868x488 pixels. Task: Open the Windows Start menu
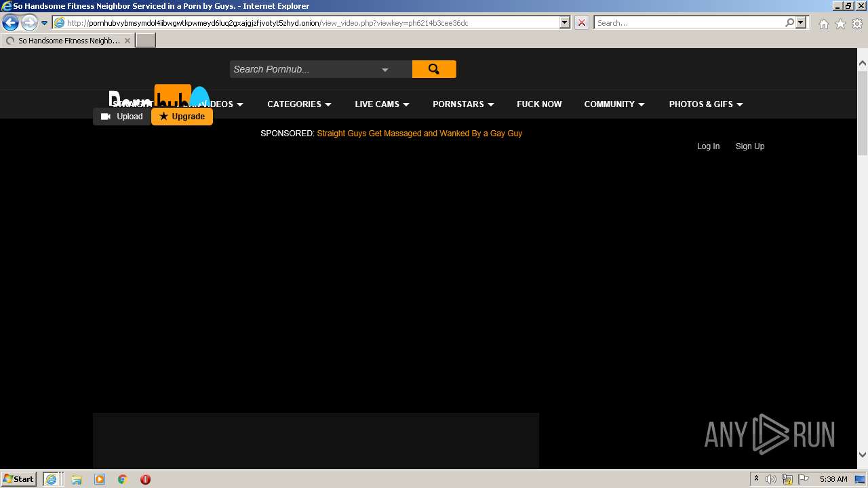[x=19, y=479]
